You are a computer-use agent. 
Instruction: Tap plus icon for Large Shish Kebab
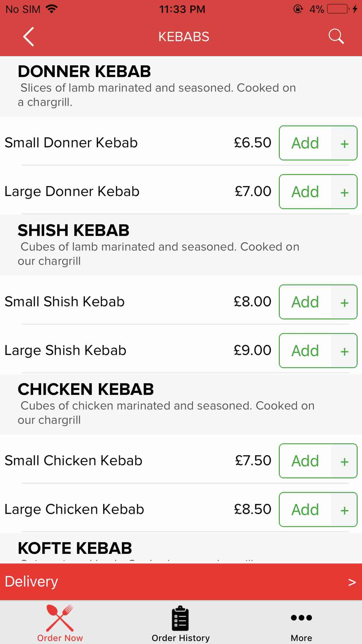pyautogui.click(x=344, y=351)
